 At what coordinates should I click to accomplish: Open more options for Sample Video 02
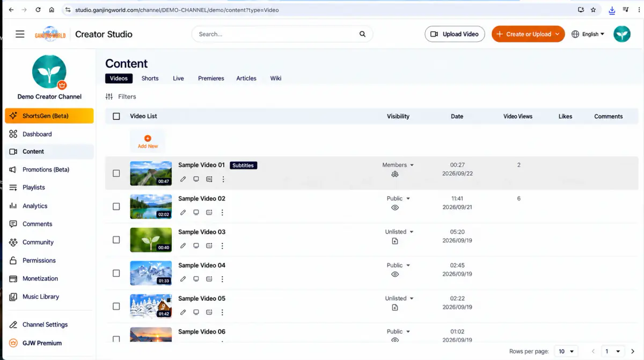pyautogui.click(x=222, y=212)
